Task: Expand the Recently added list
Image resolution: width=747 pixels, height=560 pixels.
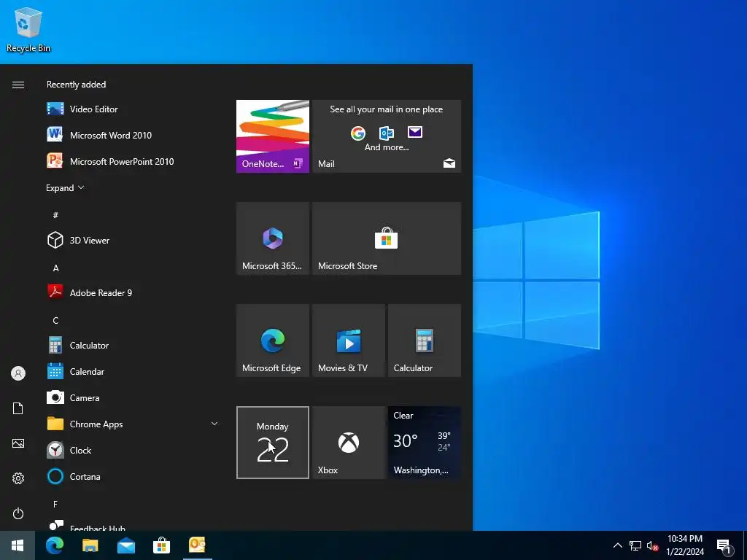Action: 65,188
